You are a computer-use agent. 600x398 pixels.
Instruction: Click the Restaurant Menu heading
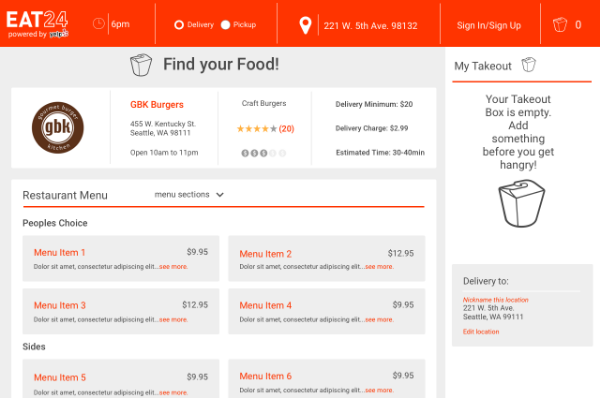click(x=65, y=195)
